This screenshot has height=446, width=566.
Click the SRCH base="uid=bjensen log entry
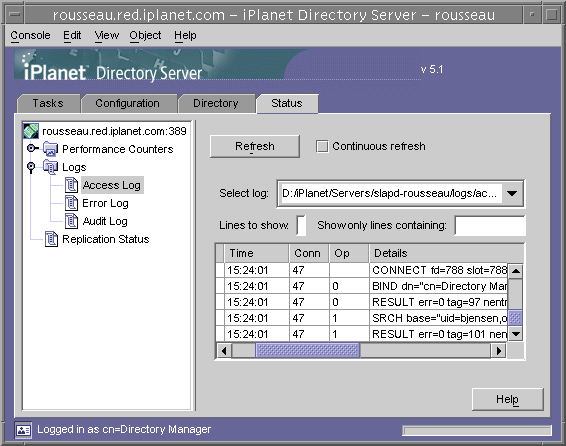(439, 318)
